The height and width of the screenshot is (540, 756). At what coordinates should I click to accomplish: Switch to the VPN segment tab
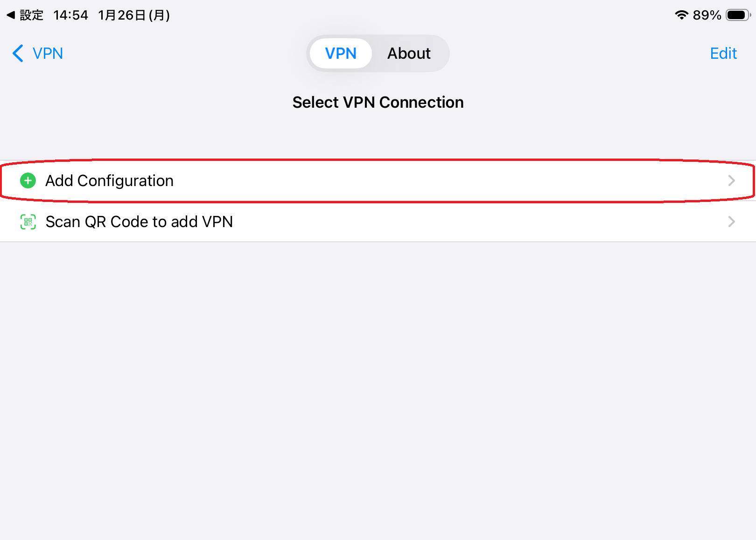(x=341, y=53)
